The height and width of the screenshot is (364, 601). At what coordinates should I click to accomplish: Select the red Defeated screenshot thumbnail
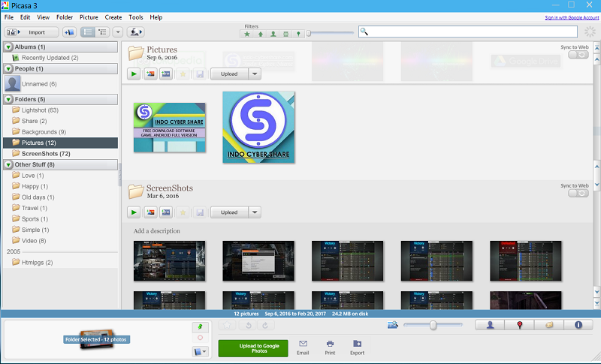(x=525, y=261)
